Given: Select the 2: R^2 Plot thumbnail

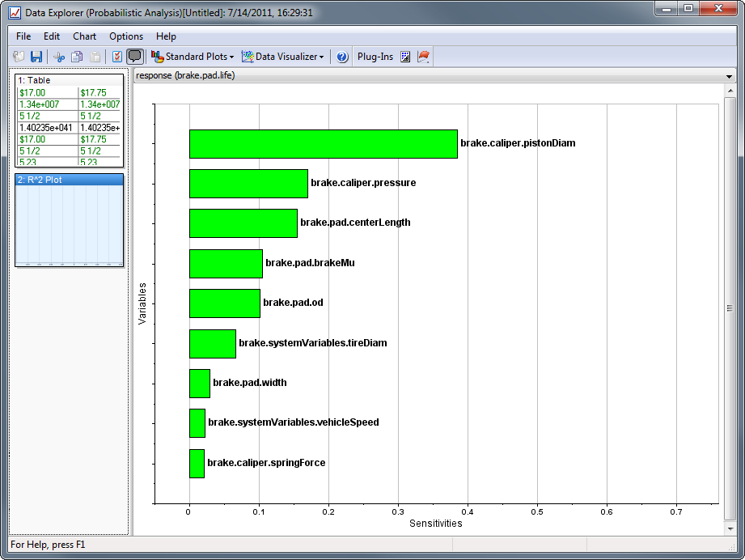Looking at the screenshot, I should coord(69,220).
